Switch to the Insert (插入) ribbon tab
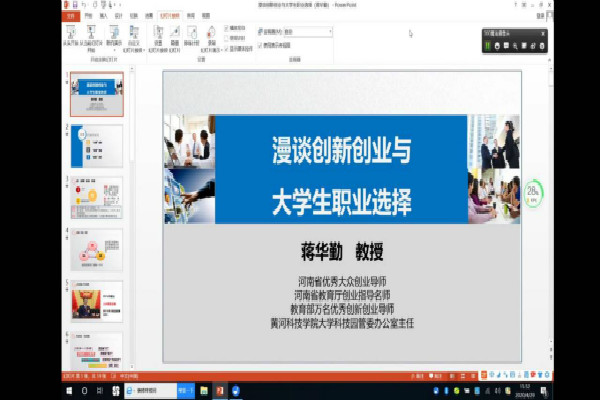The image size is (600, 400). tap(103, 16)
